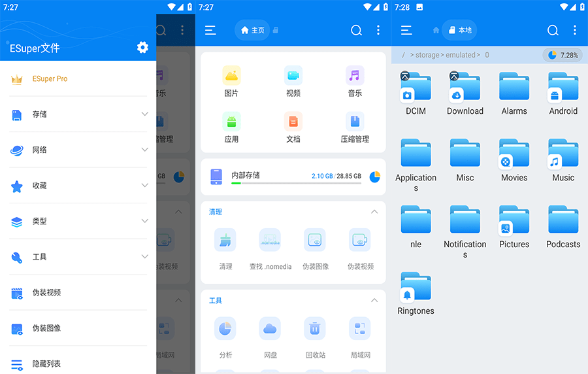Open the Pictures folder
Viewport: 588px width, 374px height.
point(514,227)
